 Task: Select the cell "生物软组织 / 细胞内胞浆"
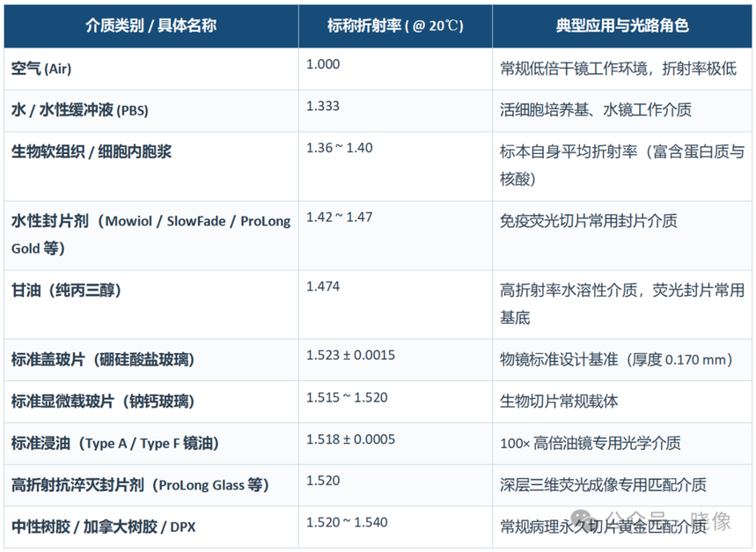[x=92, y=151]
